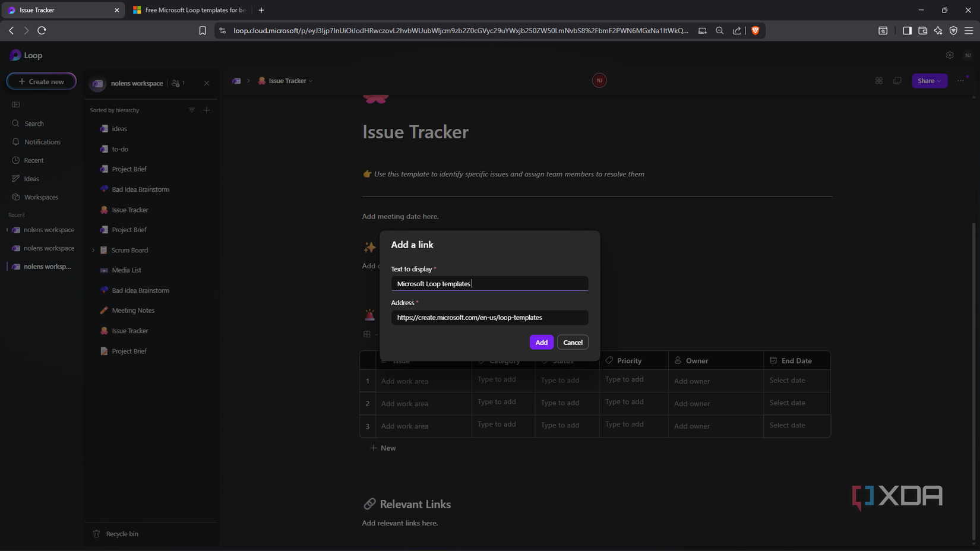
Task: Open the app launcher grid icon near Share
Action: 879,81
